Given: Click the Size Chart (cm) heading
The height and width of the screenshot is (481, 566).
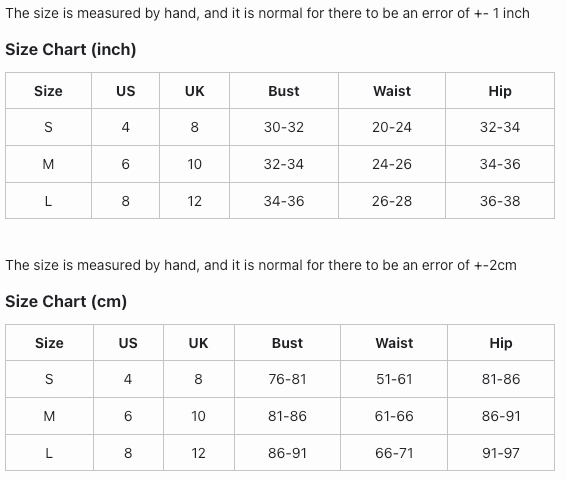Looking at the screenshot, I should pos(66,301).
